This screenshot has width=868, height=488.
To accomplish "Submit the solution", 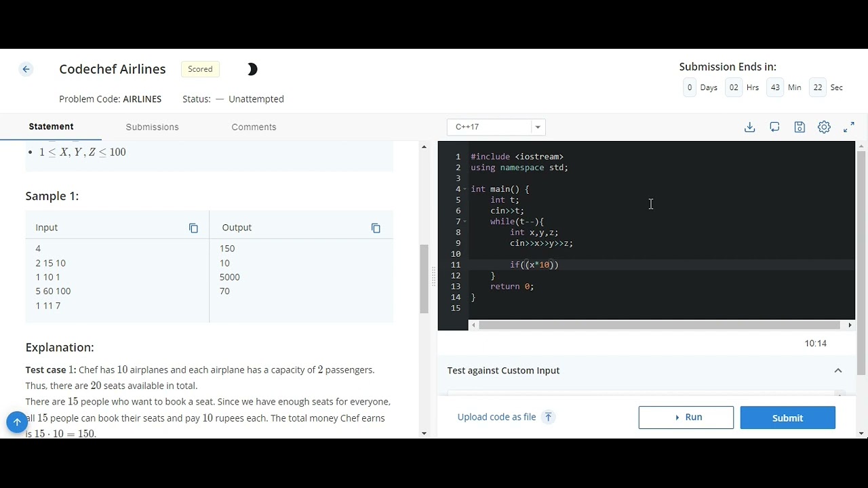I will (x=787, y=418).
